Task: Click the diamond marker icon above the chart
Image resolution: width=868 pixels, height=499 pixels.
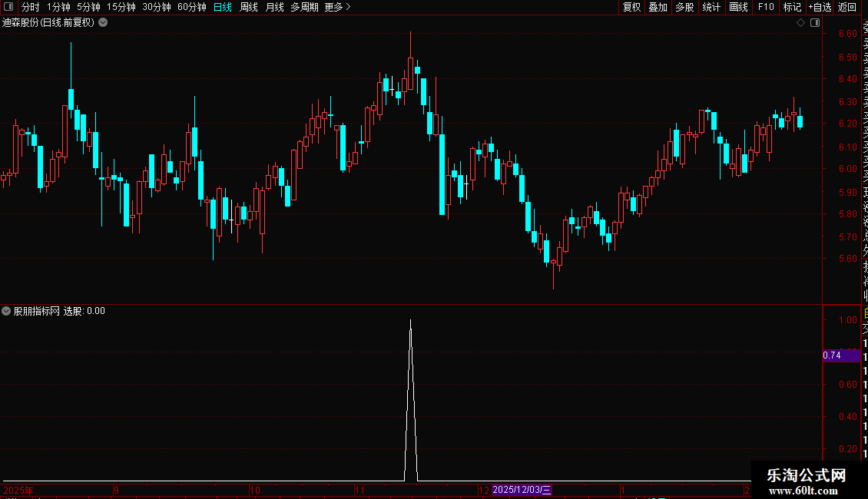Action: 800,23
